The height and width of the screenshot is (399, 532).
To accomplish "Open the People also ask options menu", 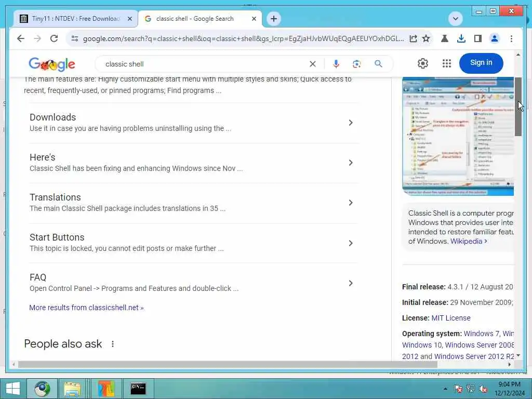I will [113, 344].
